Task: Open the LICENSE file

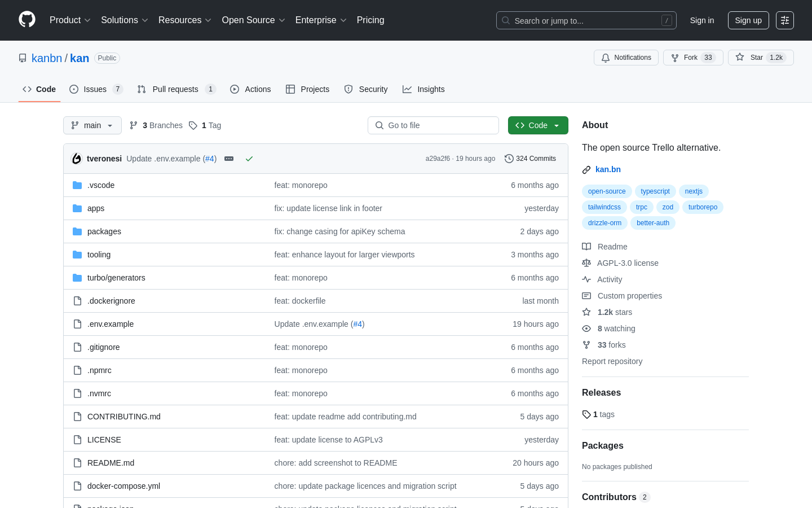Action: (104, 440)
